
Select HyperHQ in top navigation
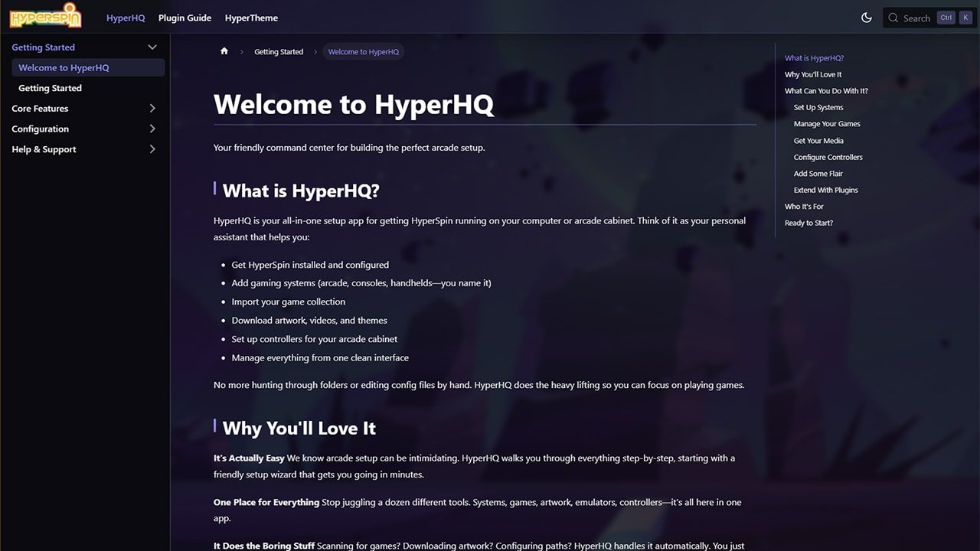pos(126,18)
